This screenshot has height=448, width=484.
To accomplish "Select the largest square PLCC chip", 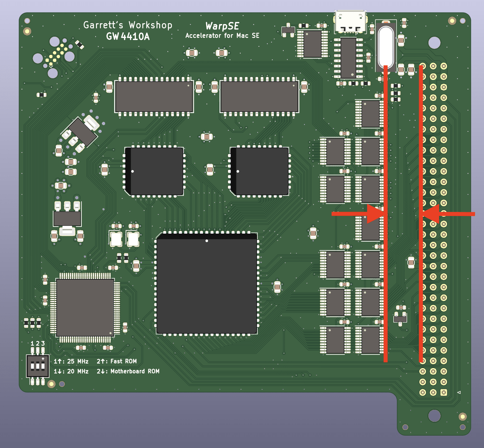I will click(207, 284).
